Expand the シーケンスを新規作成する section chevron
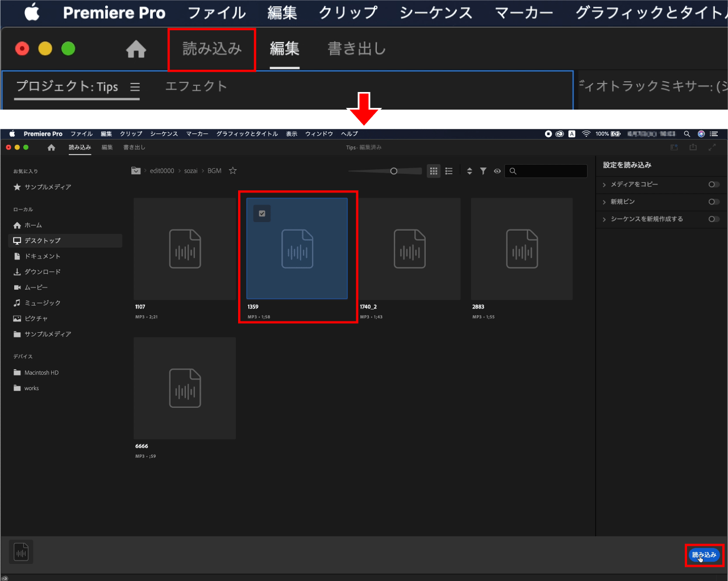This screenshot has width=728, height=581. 604,219
